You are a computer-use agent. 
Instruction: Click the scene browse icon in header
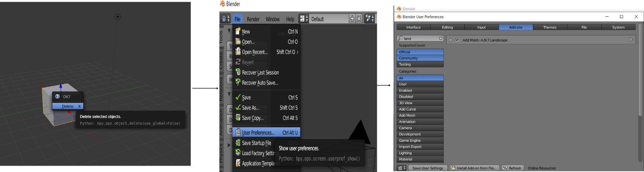pos(370,19)
